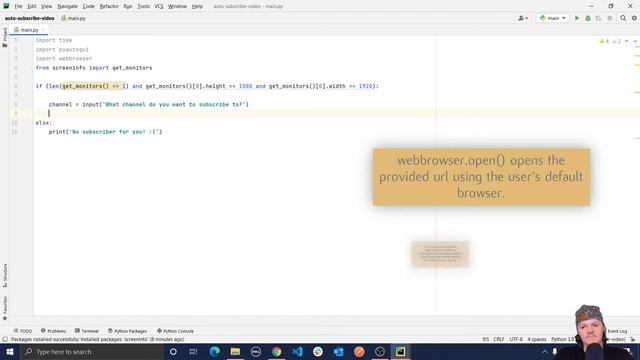Click the tool window quick-access icon in status bar
Viewport: 640px width, 360px height.
(x=5, y=340)
